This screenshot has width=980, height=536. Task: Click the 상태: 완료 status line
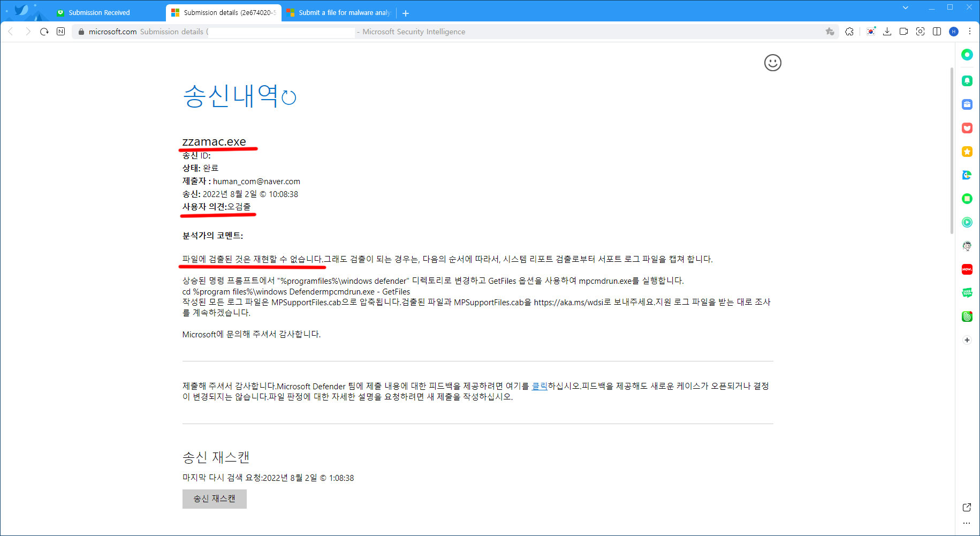pos(200,168)
